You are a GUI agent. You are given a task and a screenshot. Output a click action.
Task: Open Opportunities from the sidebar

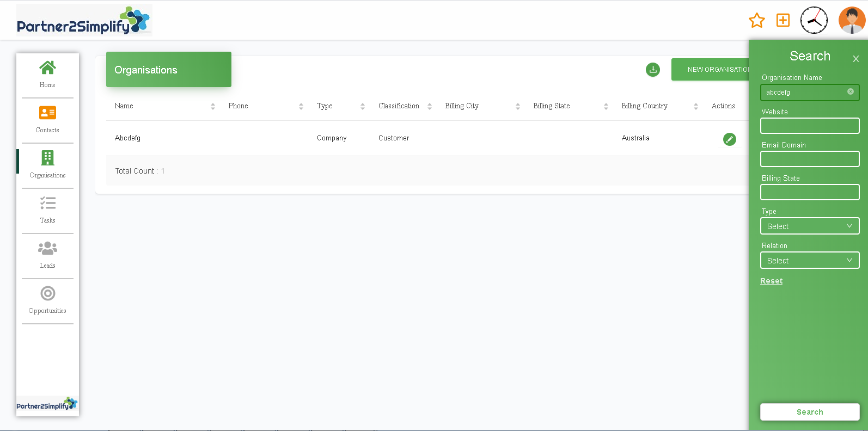[47, 300]
